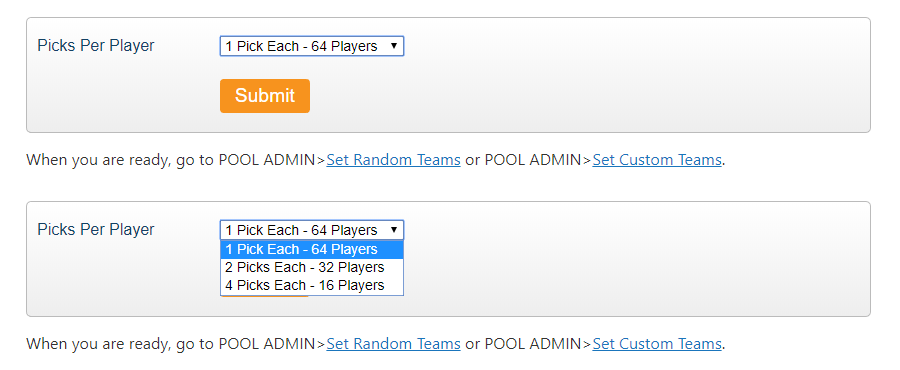The height and width of the screenshot is (370, 900).
Task: Click Picks Per Player label beside Submit button
Action: pyautogui.click(x=96, y=46)
